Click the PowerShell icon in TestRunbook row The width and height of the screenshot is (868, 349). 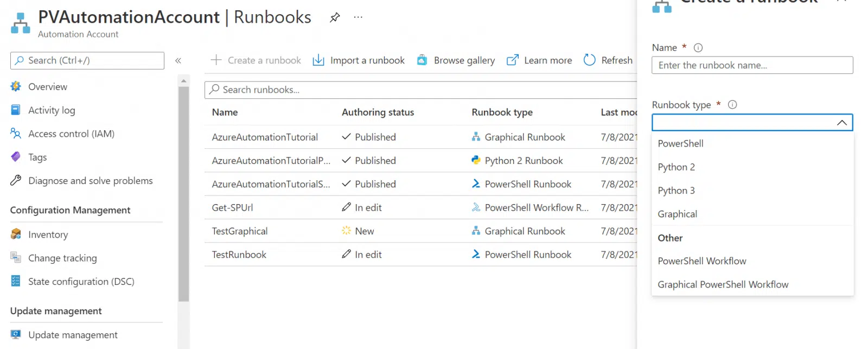click(476, 254)
